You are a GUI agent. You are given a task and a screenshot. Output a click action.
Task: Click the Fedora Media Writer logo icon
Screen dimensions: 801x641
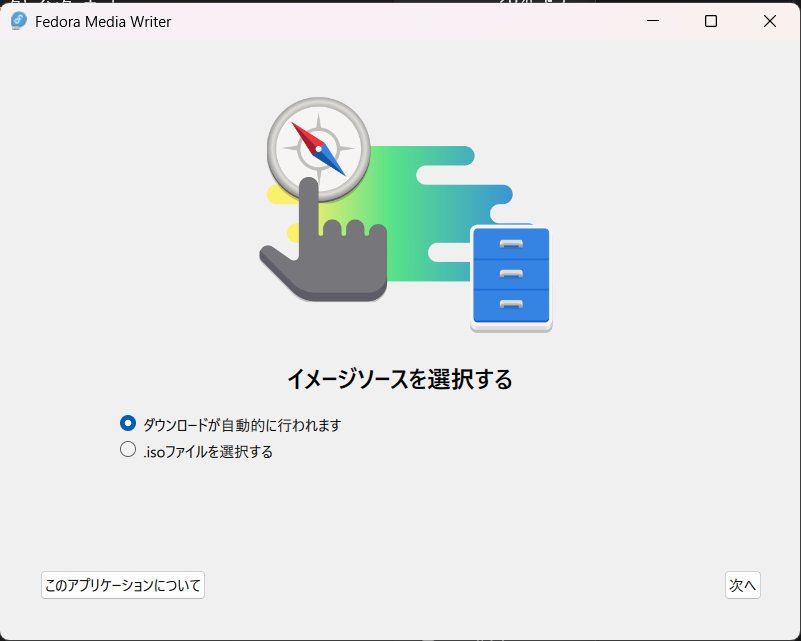pos(19,21)
